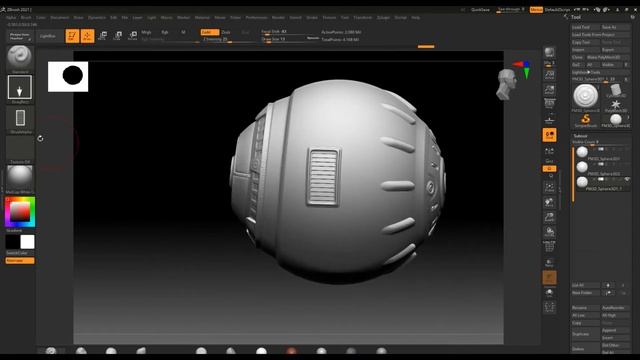Toggle the Rgb channel button
Image resolution: width=640 pixels, height=360 pixels.
(165, 32)
